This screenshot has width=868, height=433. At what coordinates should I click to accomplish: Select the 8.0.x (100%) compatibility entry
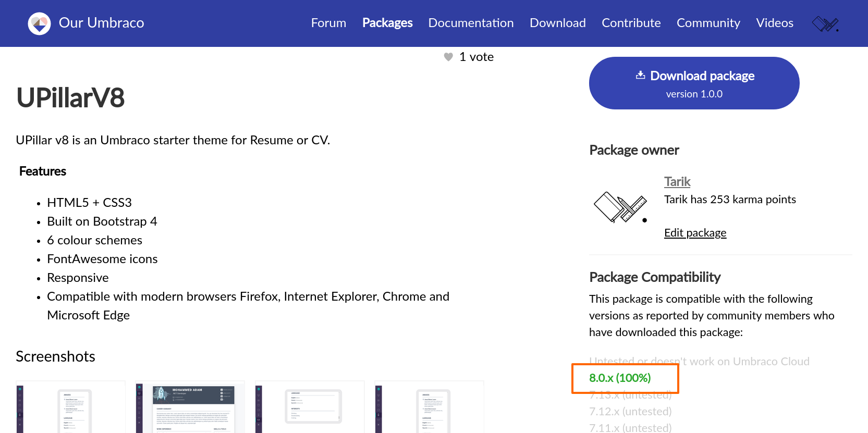pos(620,378)
